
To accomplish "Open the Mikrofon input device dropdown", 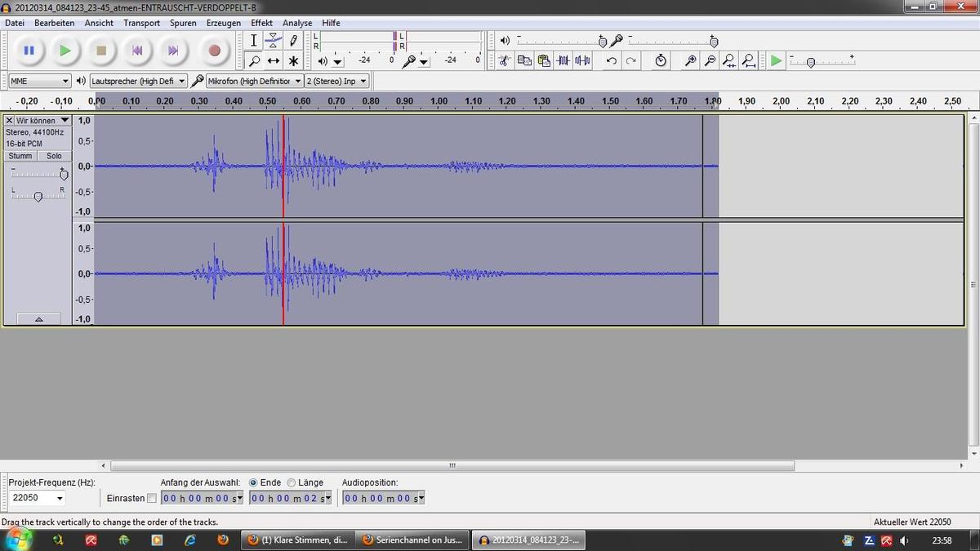I will click(x=255, y=81).
